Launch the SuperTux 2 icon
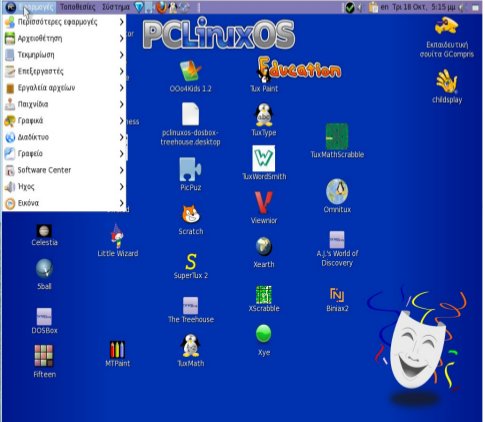The image size is (485, 422). coord(191,262)
